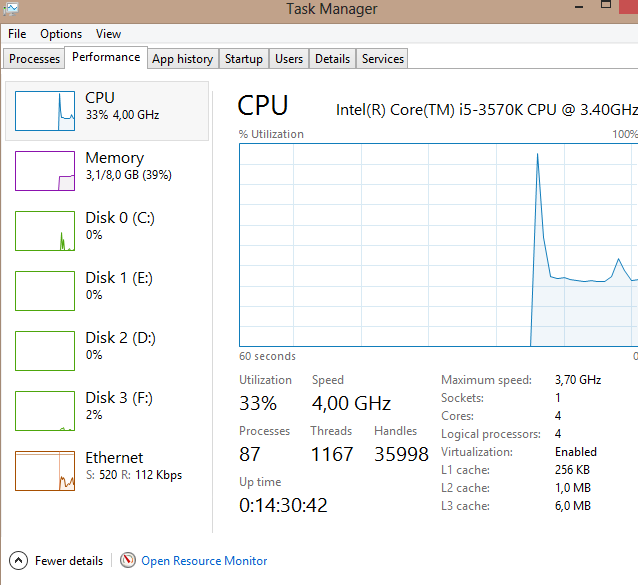Click the '% Utilization' graph label
This screenshot has width=638, height=585.
click(271, 134)
